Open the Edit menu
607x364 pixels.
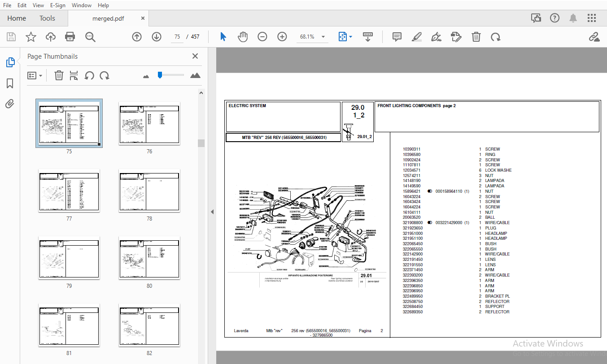tap(22, 5)
